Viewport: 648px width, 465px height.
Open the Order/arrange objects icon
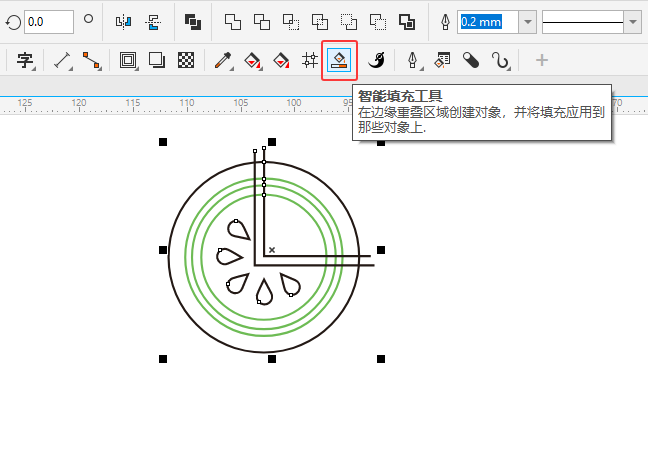point(193,22)
